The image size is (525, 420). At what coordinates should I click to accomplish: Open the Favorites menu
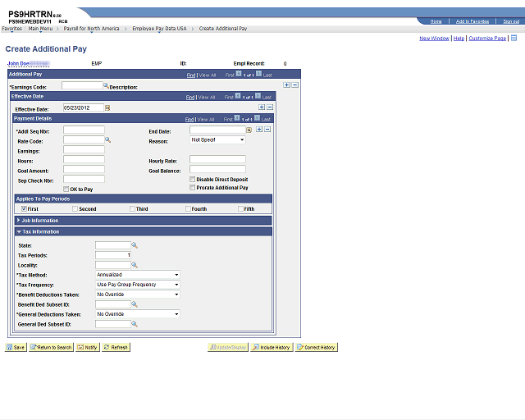pos(11,29)
